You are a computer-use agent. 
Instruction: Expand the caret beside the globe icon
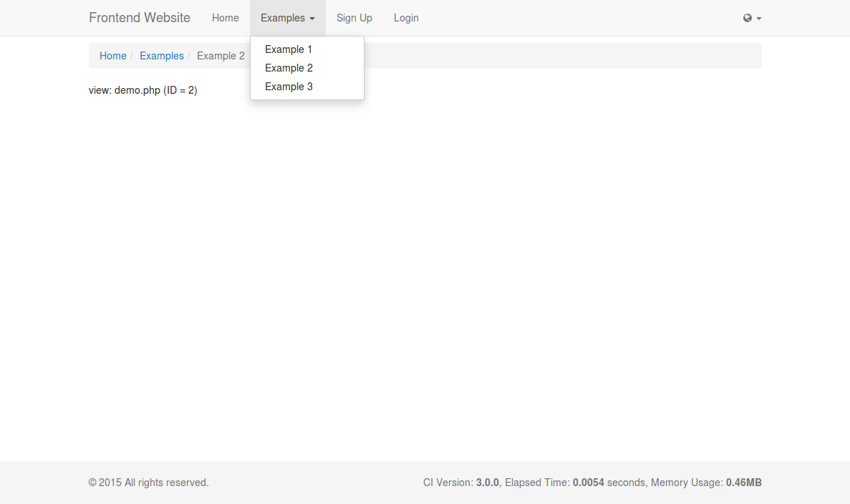point(759,19)
